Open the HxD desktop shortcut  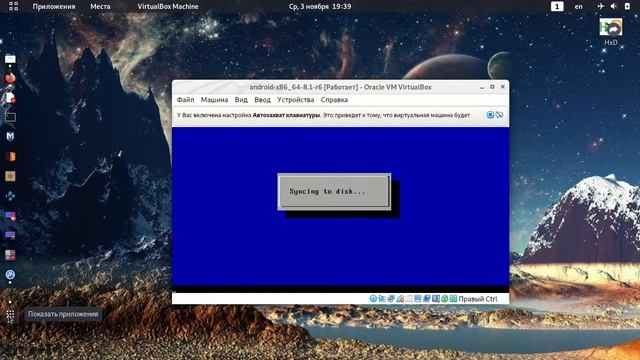(x=611, y=31)
